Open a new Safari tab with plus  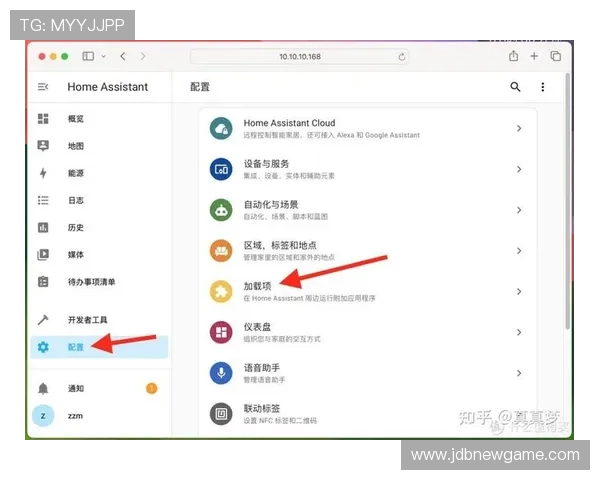click(x=534, y=56)
